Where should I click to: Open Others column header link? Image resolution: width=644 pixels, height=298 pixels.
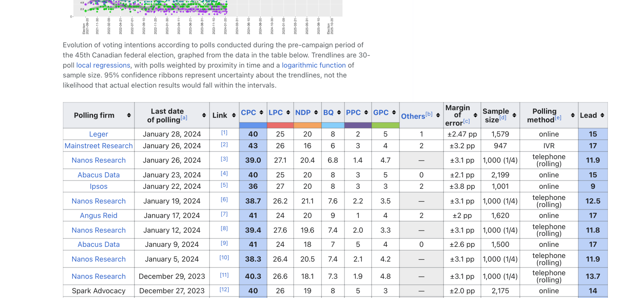coord(413,116)
